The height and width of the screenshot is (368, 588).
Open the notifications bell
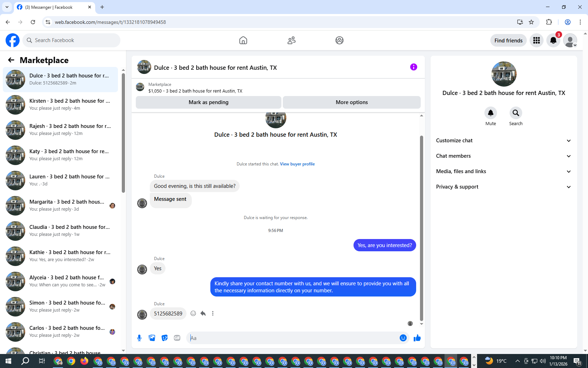click(553, 40)
